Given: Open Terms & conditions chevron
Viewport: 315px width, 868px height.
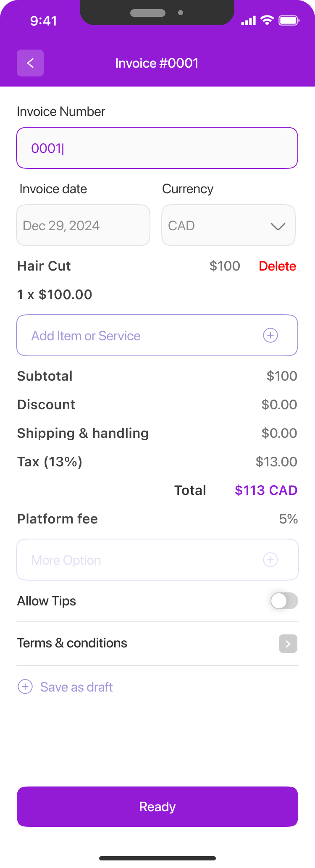Looking at the screenshot, I should 288,644.
